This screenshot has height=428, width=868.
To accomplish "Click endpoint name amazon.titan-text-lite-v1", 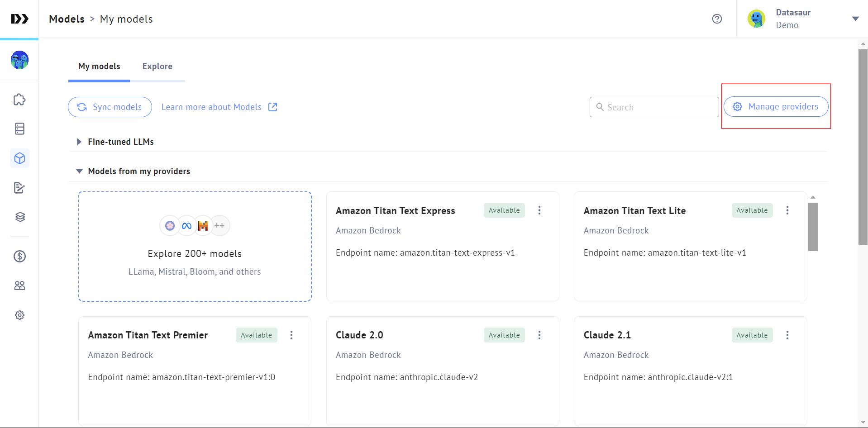I will (696, 253).
